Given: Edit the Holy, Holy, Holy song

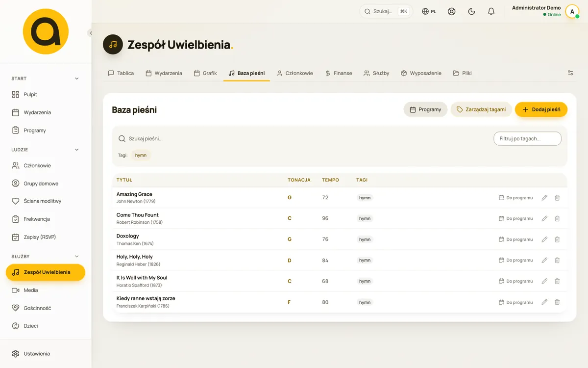Looking at the screenshot, I should (x=544, y=260).
